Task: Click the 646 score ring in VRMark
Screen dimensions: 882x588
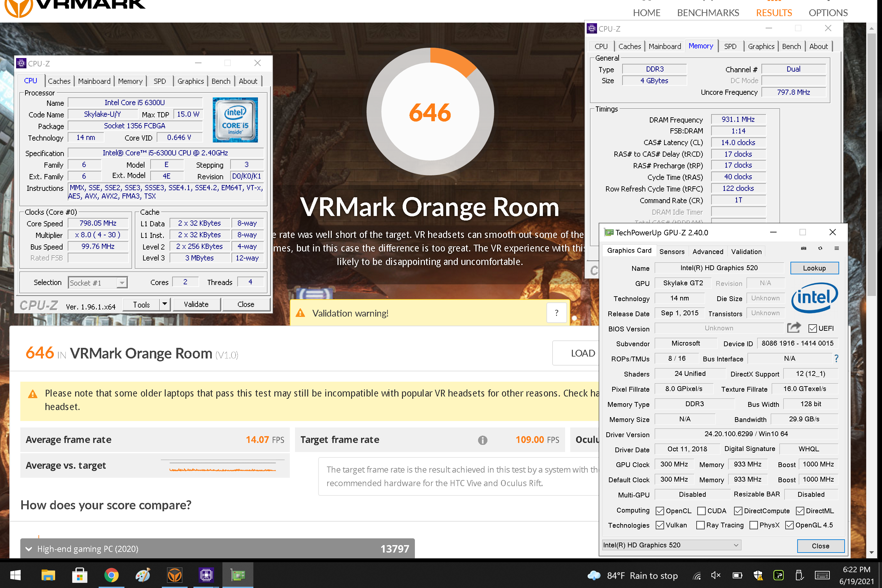Action: pos(430,111)
